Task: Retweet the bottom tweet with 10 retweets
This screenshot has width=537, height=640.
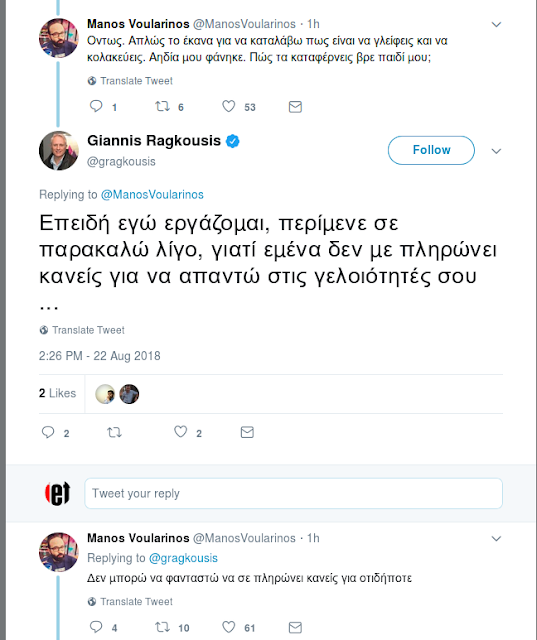Action: point(162,627)
